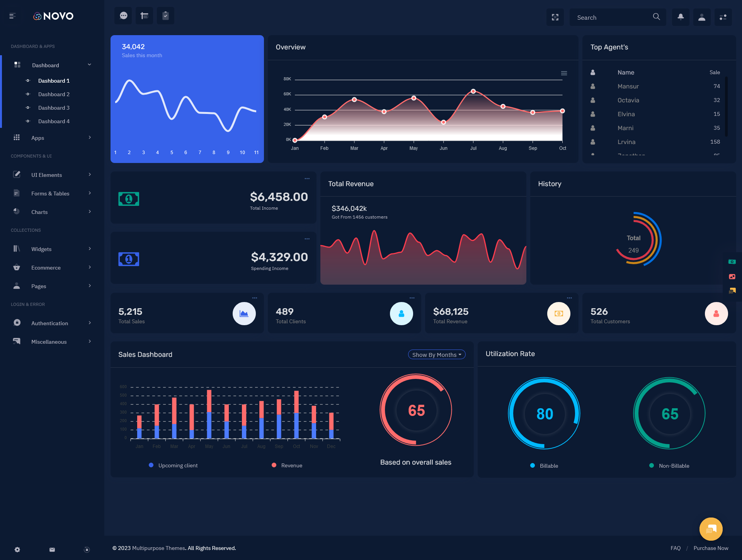This screenshot has height=560, width=742.
Task: Open the chat bubble icon in top toolbar
Action: [123, 16]
